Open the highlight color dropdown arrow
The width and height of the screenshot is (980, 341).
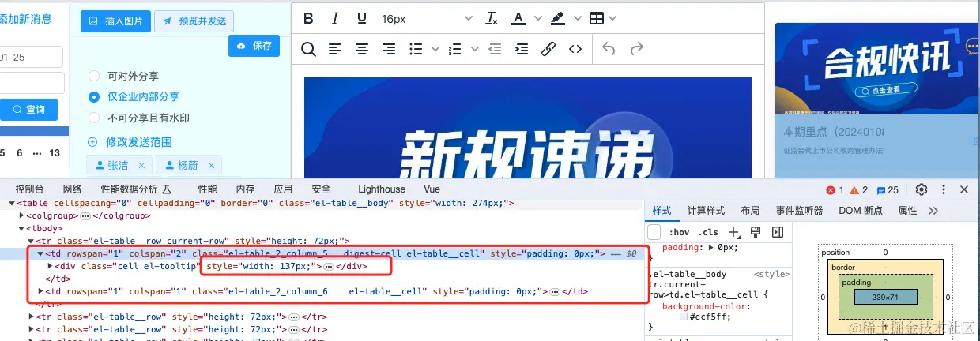tap(577, 18)
